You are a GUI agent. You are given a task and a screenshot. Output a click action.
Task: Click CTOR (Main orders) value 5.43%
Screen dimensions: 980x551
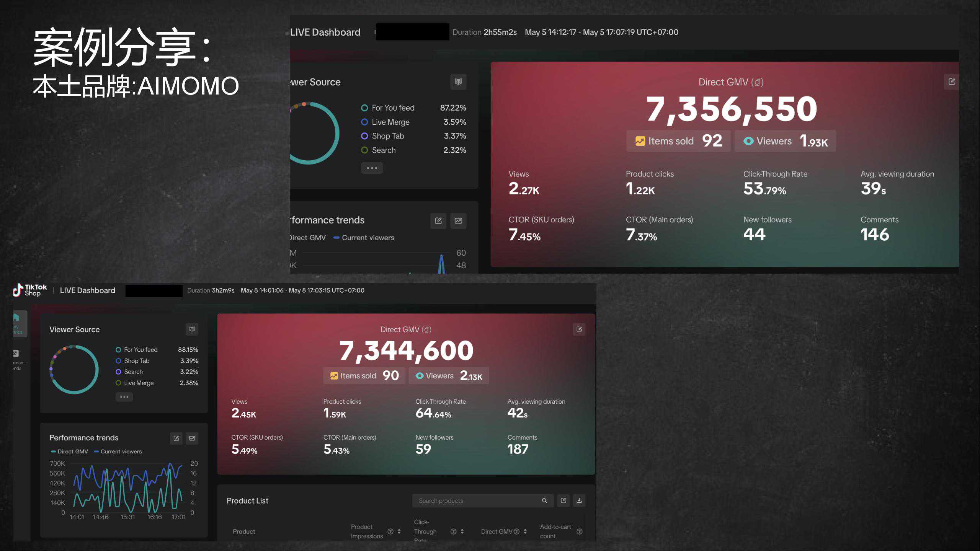336,449
